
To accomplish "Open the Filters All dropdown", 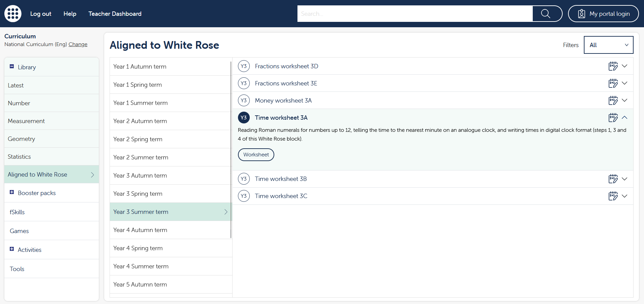I will point(609,45).
